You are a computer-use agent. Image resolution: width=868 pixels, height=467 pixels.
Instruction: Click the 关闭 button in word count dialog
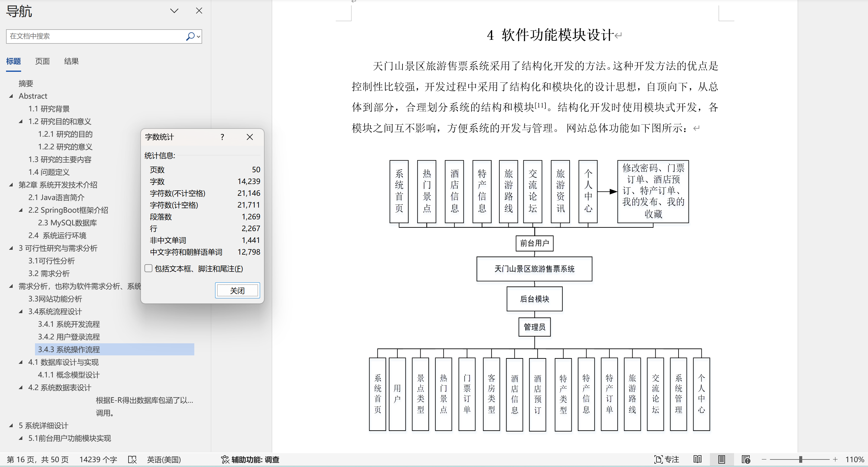point(237,291)
